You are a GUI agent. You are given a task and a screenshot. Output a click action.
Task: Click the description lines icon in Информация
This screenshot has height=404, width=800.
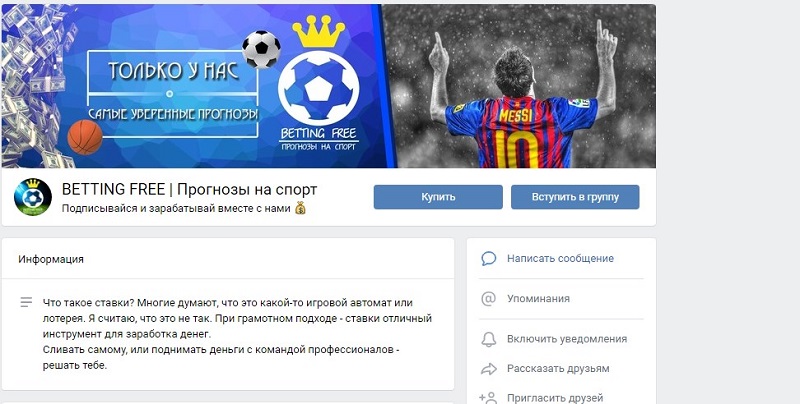tap(26, 302)
